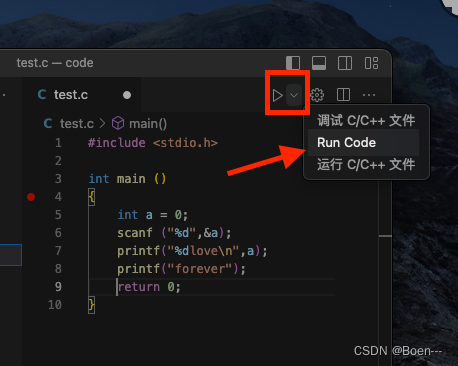Viewport: 458px width, 366px height.
Task: Place cursor on line 9 return statement
Action: coord(149,287)
